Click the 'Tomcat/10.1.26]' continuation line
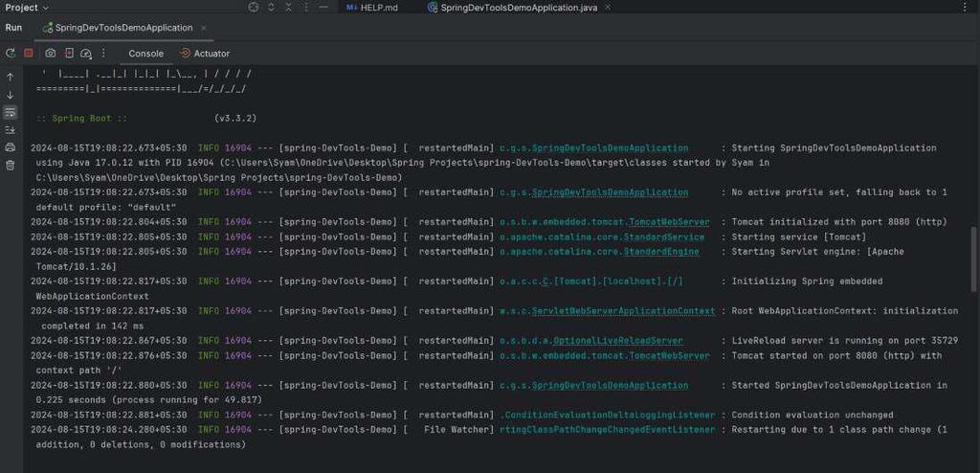Image resolution: width=980 pixels, height=473 pixels. [x=77, y=266]
